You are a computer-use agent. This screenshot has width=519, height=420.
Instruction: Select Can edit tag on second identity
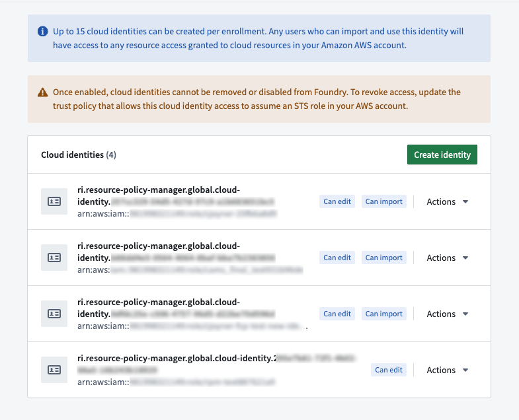(337, 258)
